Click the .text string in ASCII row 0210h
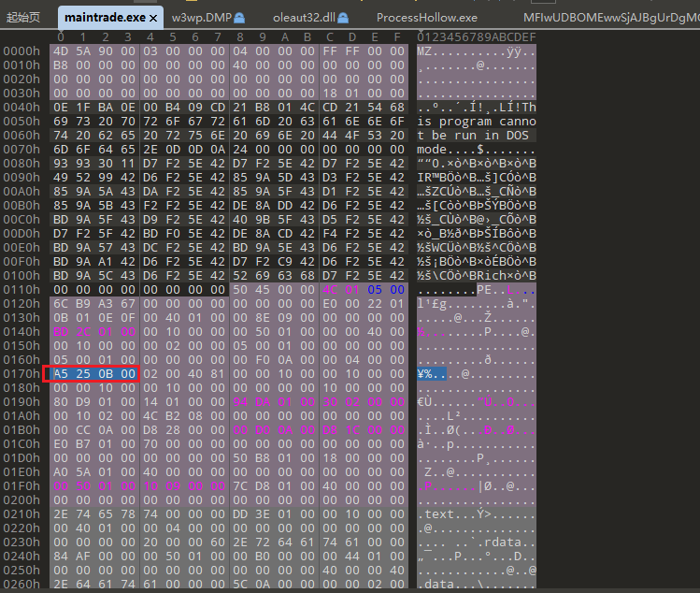This screenshot has height=593, width=700. click(x=436, y=513)
